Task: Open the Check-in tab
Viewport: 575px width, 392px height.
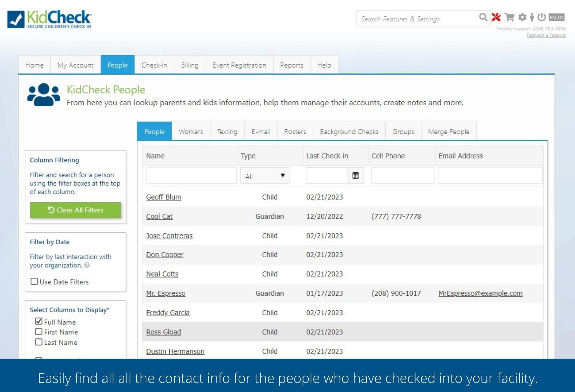Action: [x=154, y=65]
